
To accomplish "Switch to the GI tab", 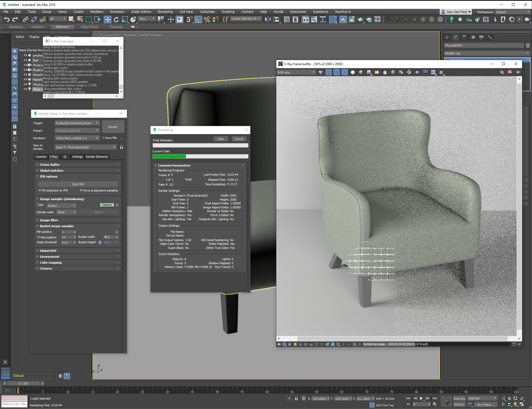I will click(x=65, y=157).
